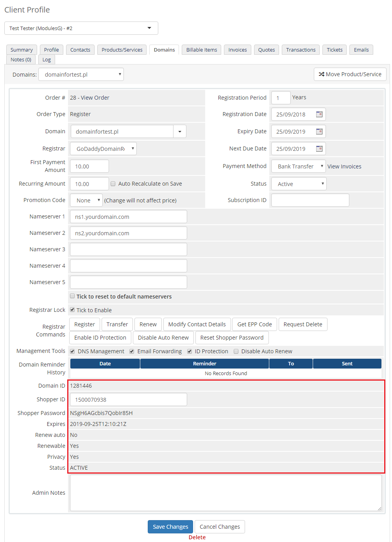The image size is (392, 542).
Task: Click the Admin Notes text area
Action: (226, 493)
